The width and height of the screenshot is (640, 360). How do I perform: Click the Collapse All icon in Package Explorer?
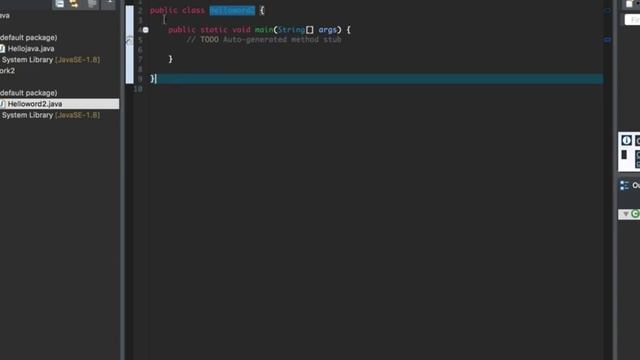[60, 4]
